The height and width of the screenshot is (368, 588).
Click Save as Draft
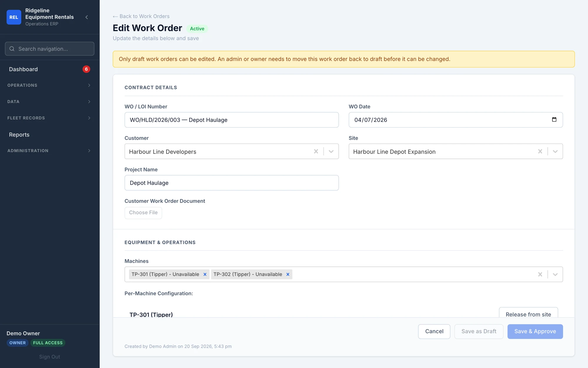tap(479, 331)
